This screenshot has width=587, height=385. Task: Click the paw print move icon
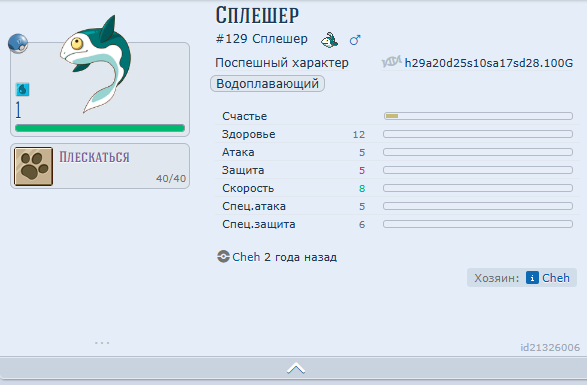pos(33,166)
